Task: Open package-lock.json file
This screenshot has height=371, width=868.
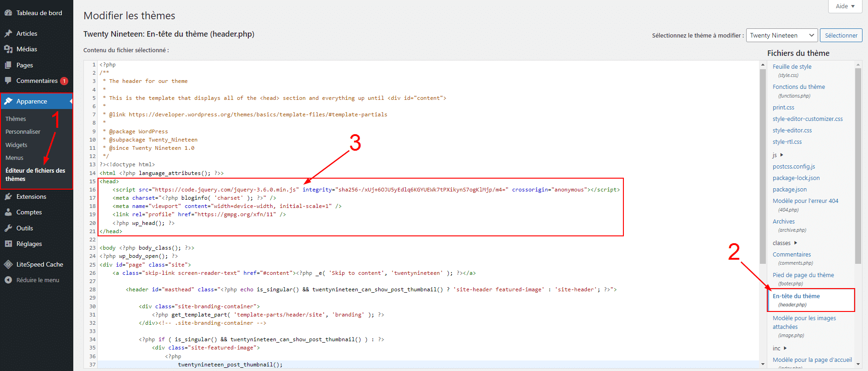Action: click(x=796, y=178)
